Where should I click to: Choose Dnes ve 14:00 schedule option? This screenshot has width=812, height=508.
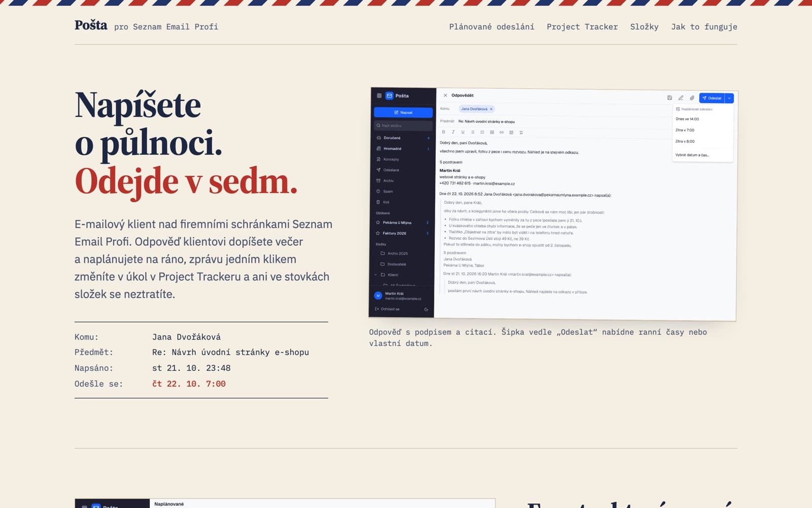[x=702, y=119]
